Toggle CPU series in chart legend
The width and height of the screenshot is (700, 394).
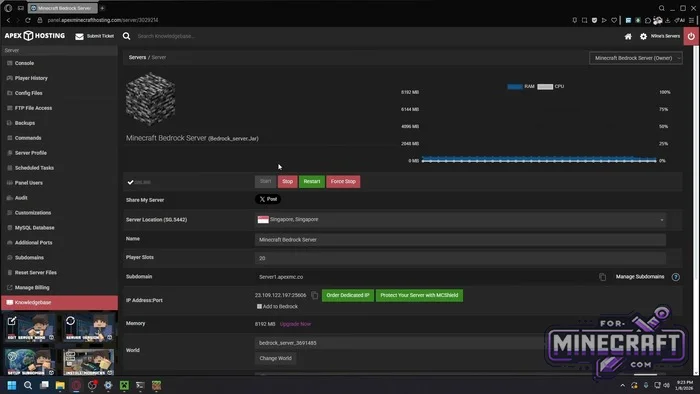(550, 87)
